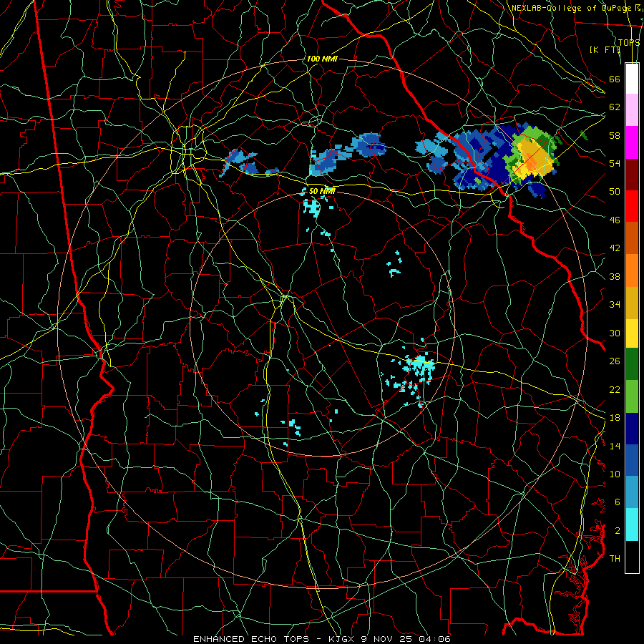Click the legend value 38
The image size is (644, 644).
coord(615,276)
